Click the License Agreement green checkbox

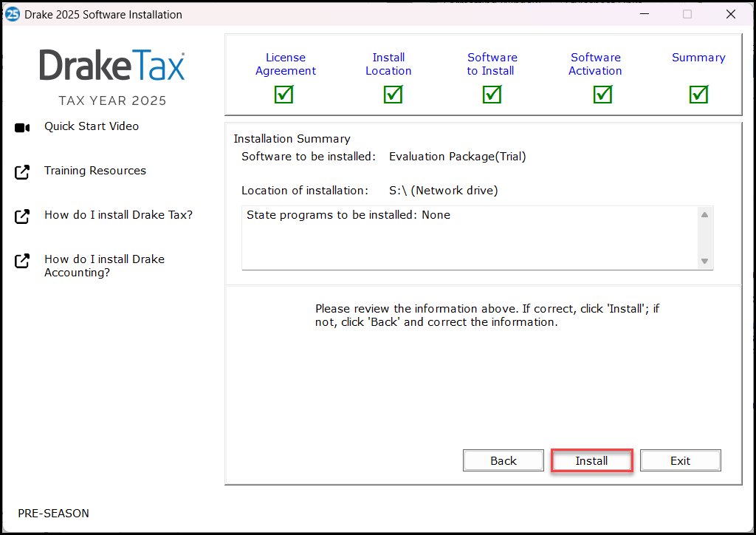(283, 95)
